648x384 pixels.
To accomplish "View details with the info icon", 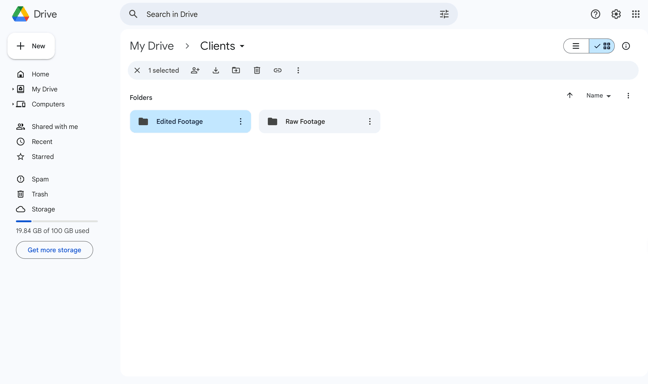I will (626, 46).
